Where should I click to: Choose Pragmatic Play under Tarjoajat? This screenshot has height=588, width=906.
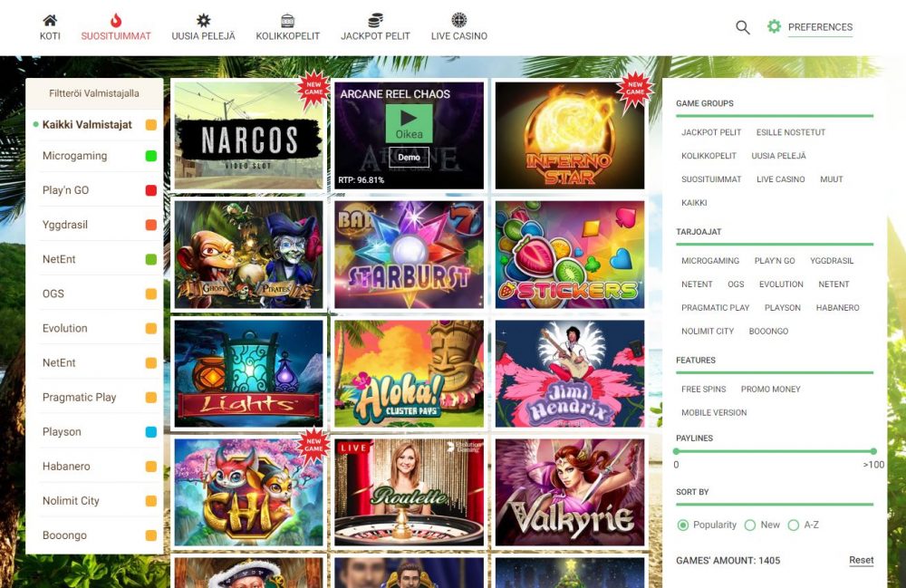(x=716, y=308)
